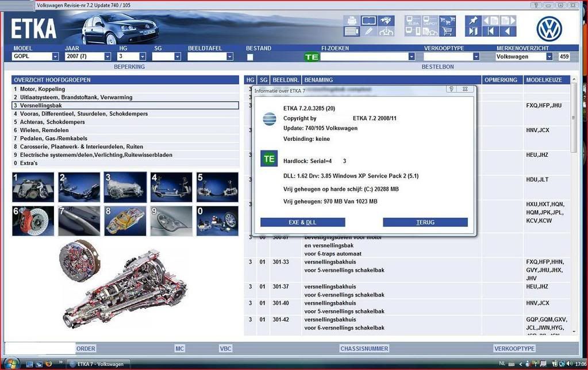This screenshot has height=370, width=588.
Task: Select 6 Wielen, Remdelen
Action: point(125,130)
